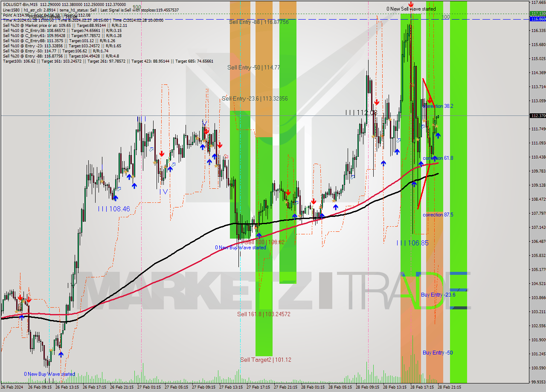Click the SOLUSDT-Bin,M15 symbol header
Viewport: 546px width, 392px height.
click(x=21, y=4)
